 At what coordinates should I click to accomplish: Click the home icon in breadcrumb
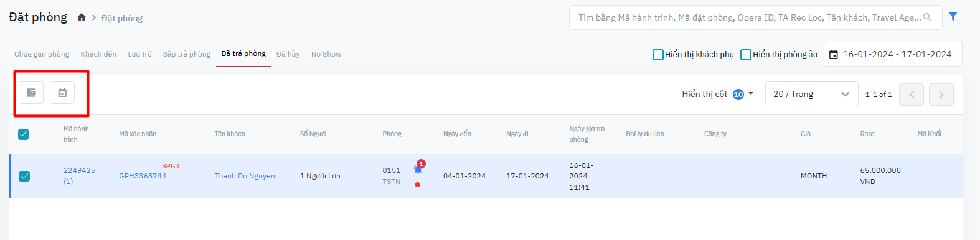82,17
